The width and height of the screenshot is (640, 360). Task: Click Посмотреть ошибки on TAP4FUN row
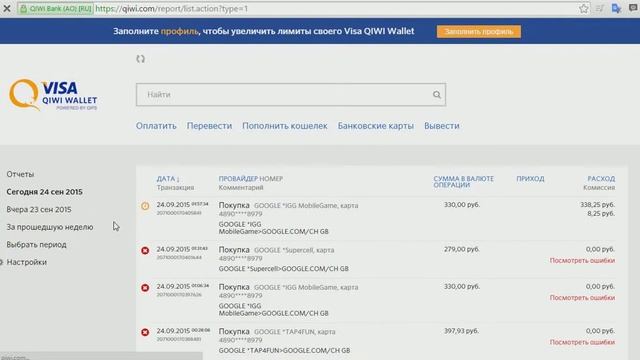coord(582,342)
